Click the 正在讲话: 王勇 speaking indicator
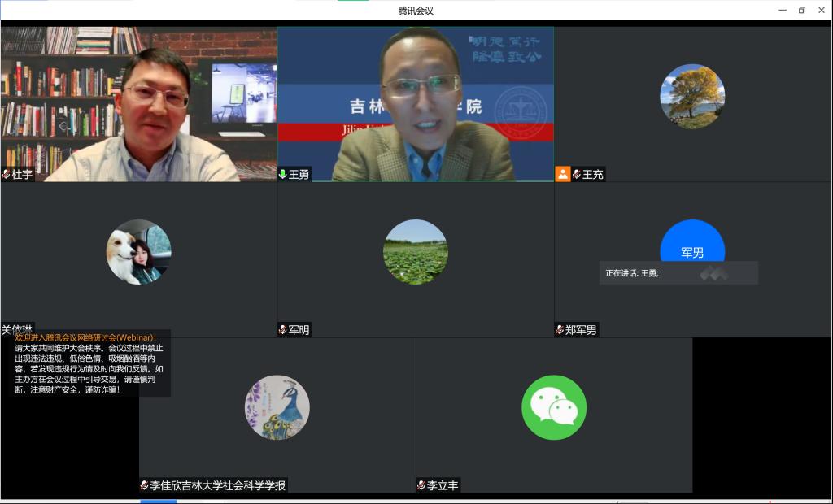This screenshot has width=833, height=504. tap(633, 273)
